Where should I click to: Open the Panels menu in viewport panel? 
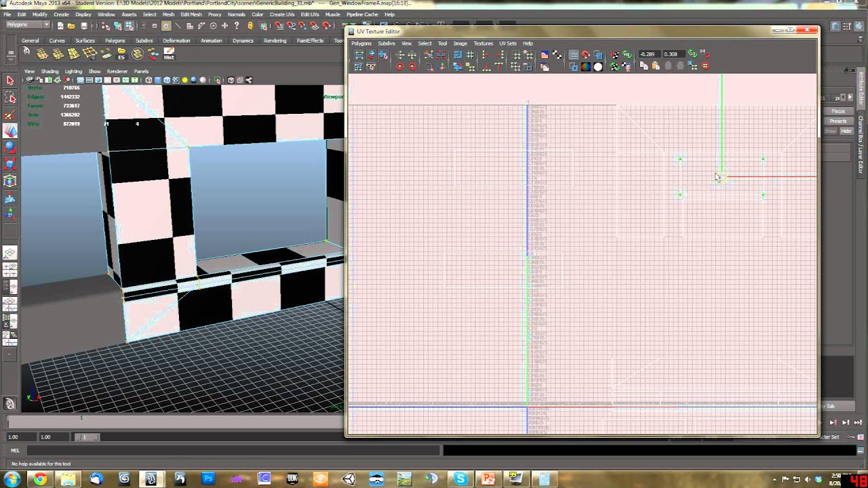141,71
